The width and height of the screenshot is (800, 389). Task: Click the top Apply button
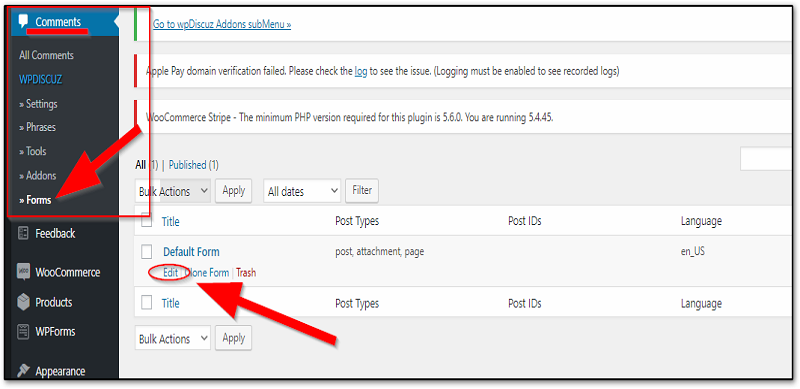234,191
